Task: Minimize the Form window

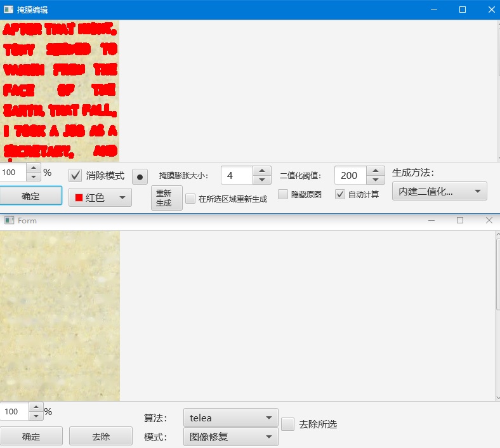Action: point(431,220)
